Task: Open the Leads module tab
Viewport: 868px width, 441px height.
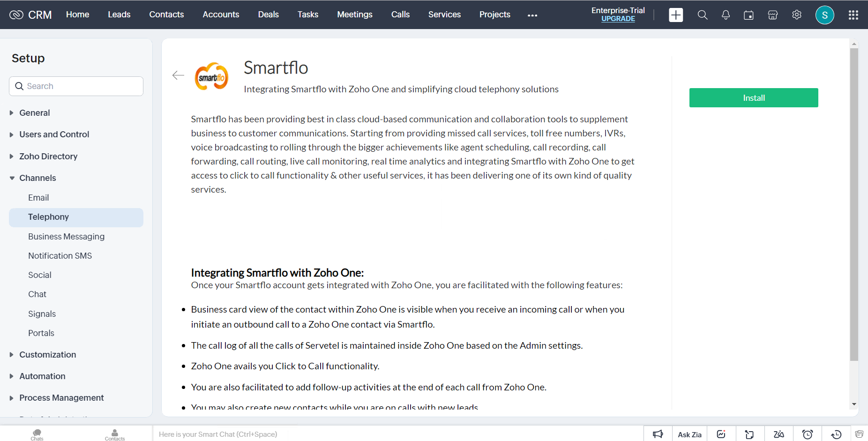Action: (119, 15)
